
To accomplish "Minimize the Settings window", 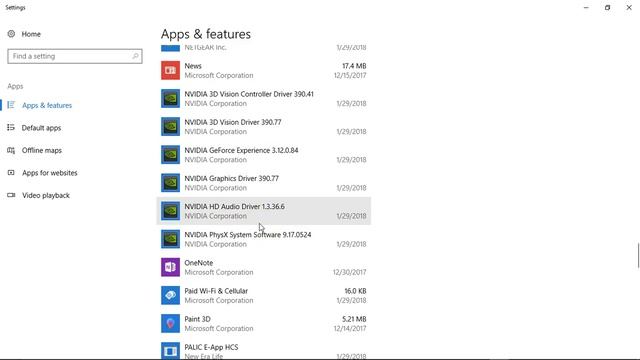I will (586, 7).
